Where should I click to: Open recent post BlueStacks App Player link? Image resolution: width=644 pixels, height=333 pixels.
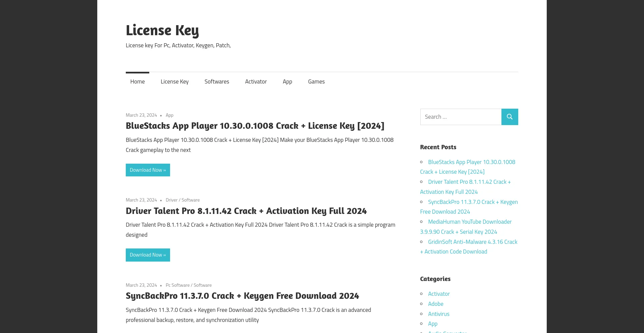468,167
